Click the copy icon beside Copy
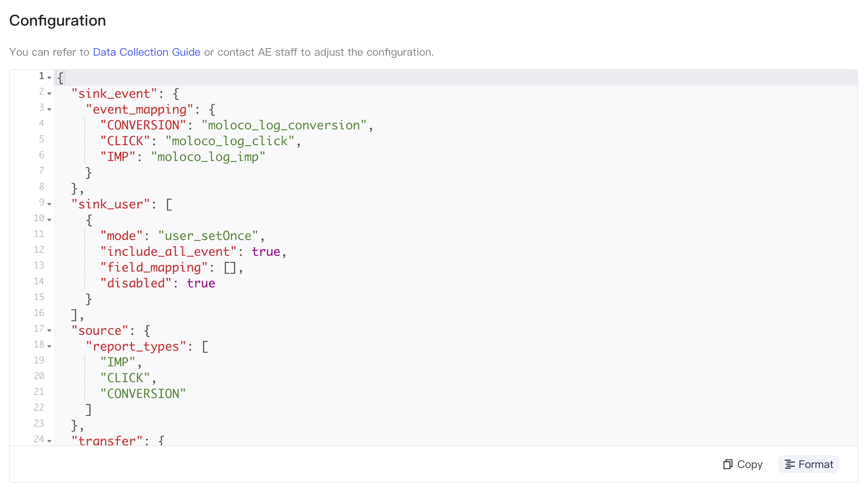The height and width of the screenshot is (492, 868). pyautogui.click(x=728, y=464)
